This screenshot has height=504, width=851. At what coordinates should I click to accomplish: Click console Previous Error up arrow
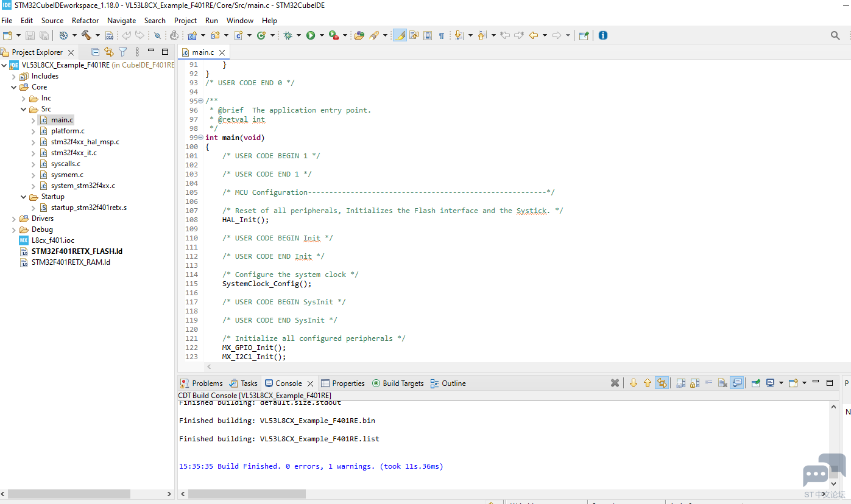[x=648, y=383]
